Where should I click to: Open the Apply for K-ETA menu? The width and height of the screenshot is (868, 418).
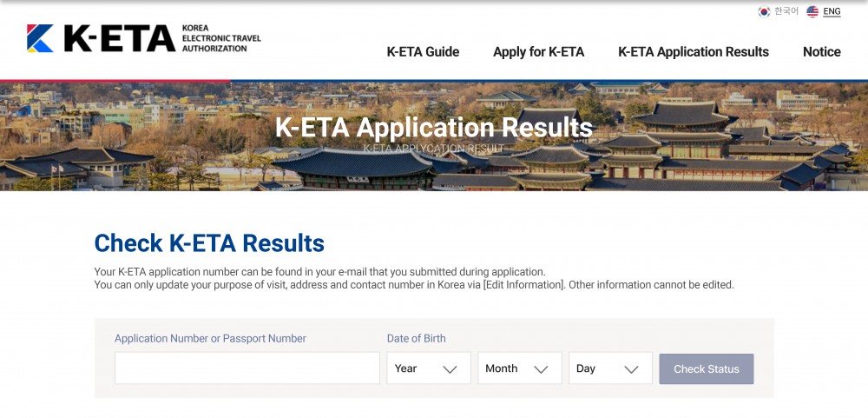click(x=538, y=52)
